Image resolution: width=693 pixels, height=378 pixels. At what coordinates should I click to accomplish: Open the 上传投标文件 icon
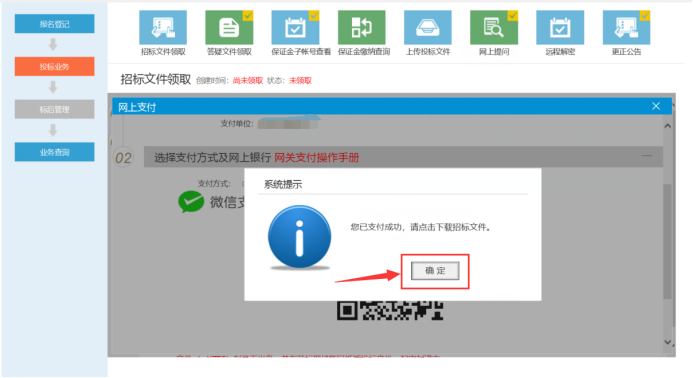coord(428,27)
